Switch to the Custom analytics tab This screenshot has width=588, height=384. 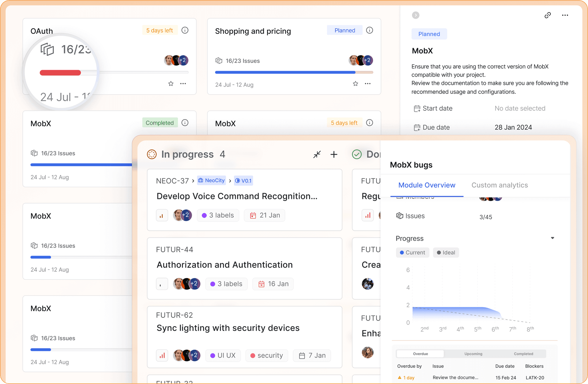(x=500, y=185)
